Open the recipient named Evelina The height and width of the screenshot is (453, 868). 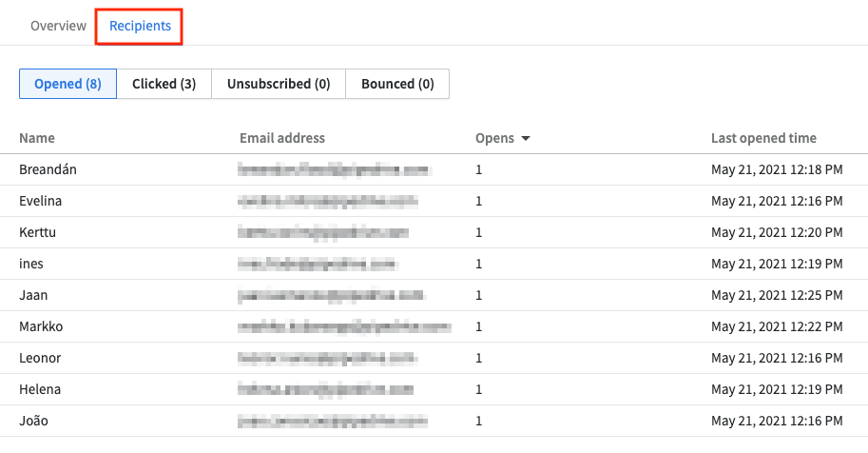coord(42,201)
